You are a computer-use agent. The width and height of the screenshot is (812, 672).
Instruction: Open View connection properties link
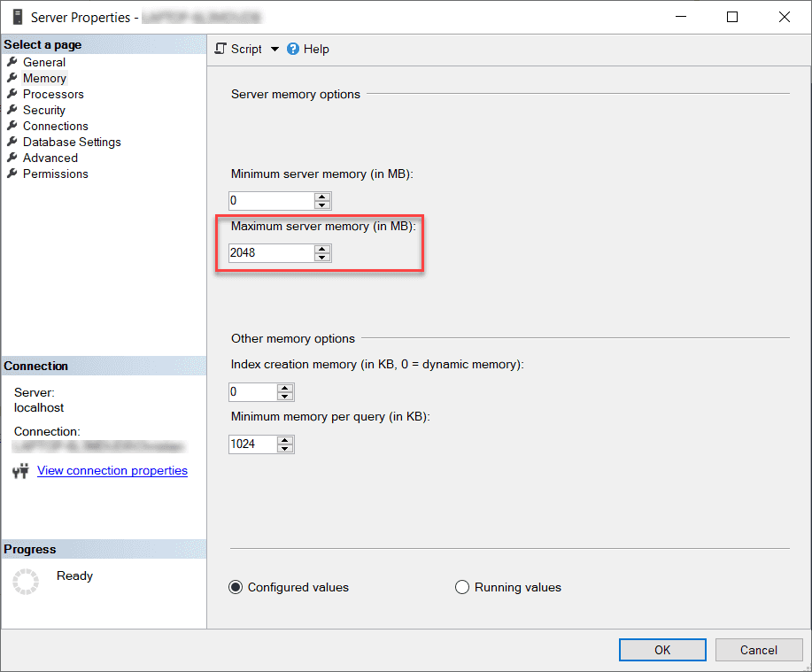[x=112, y=471]
